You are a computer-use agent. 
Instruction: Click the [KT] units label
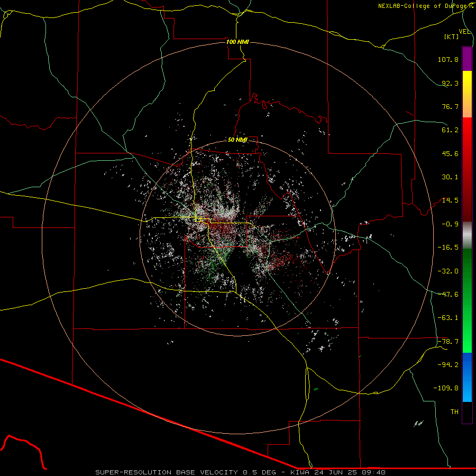(x=452, y=36)
